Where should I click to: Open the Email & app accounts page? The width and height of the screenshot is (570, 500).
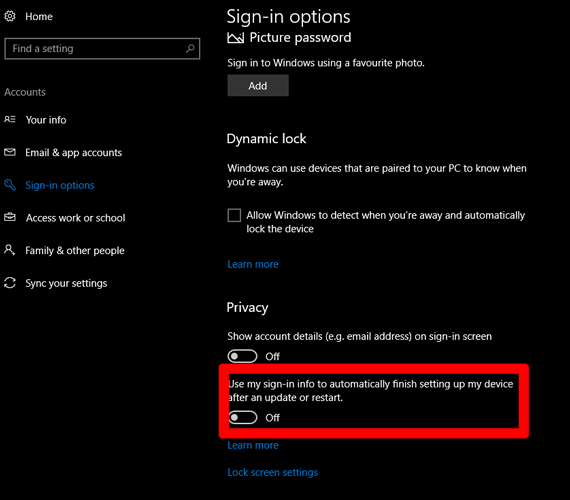tap(74, 152)
